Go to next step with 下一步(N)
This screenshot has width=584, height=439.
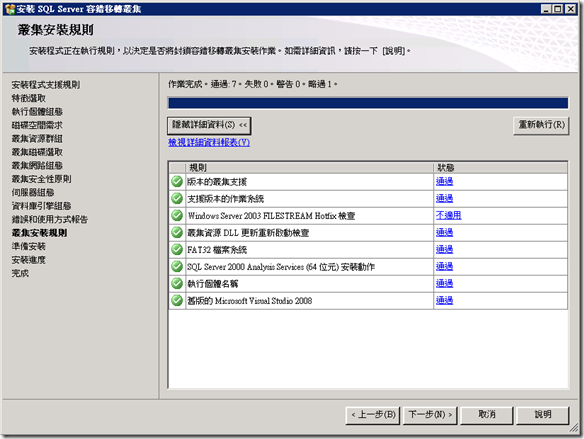(430, 415)
